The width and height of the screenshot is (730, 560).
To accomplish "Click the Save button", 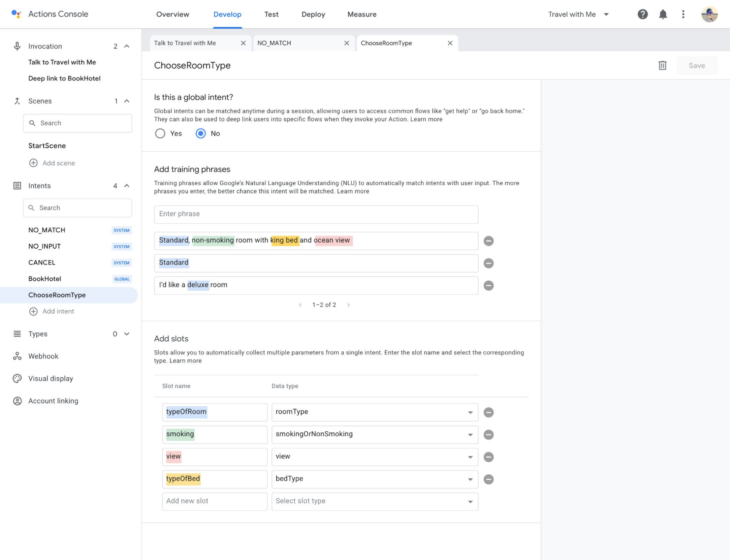I will [697, 66].
